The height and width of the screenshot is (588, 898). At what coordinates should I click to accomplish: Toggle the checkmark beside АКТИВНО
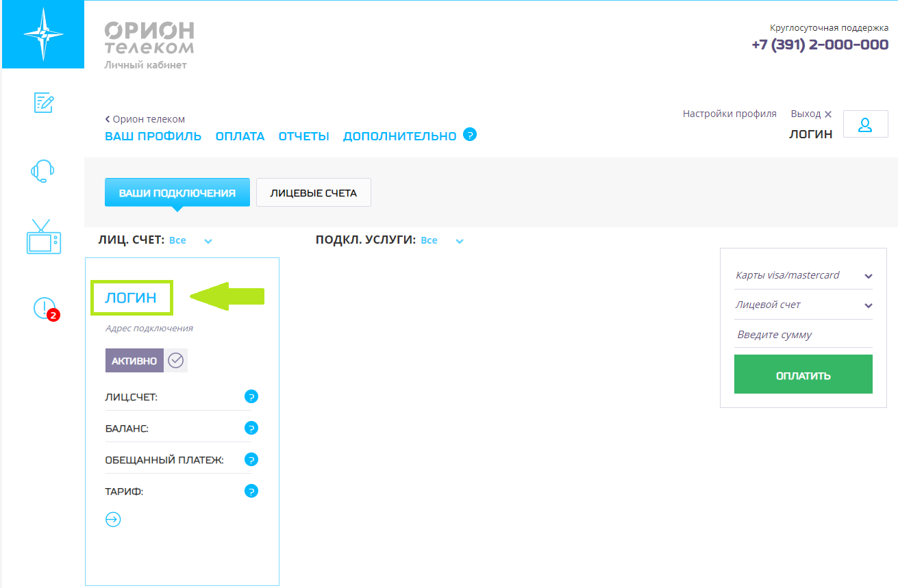pyautogui.click(x=176, y=361)
